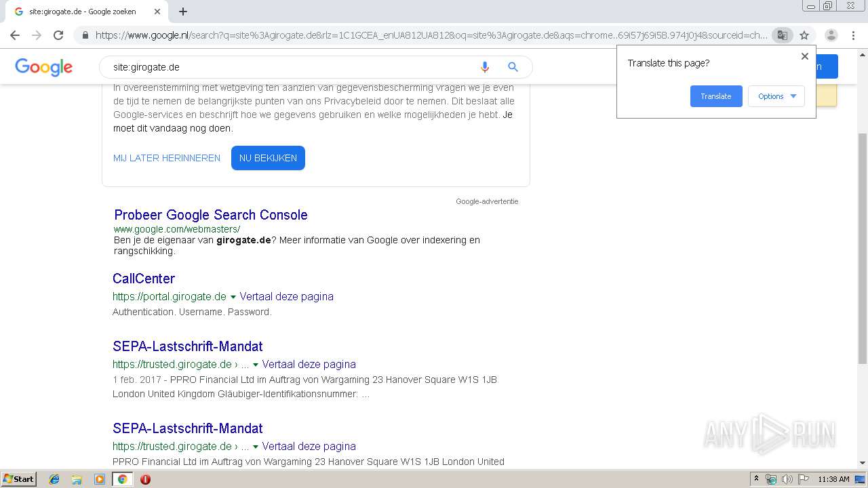Open the translate page icon in address bar

pyautogui.click(x=783, y=35)
